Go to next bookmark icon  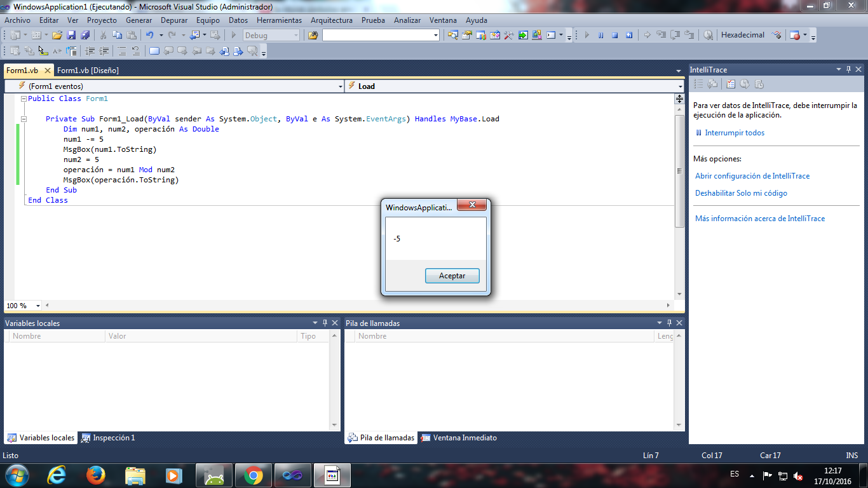tap(182, 51)
